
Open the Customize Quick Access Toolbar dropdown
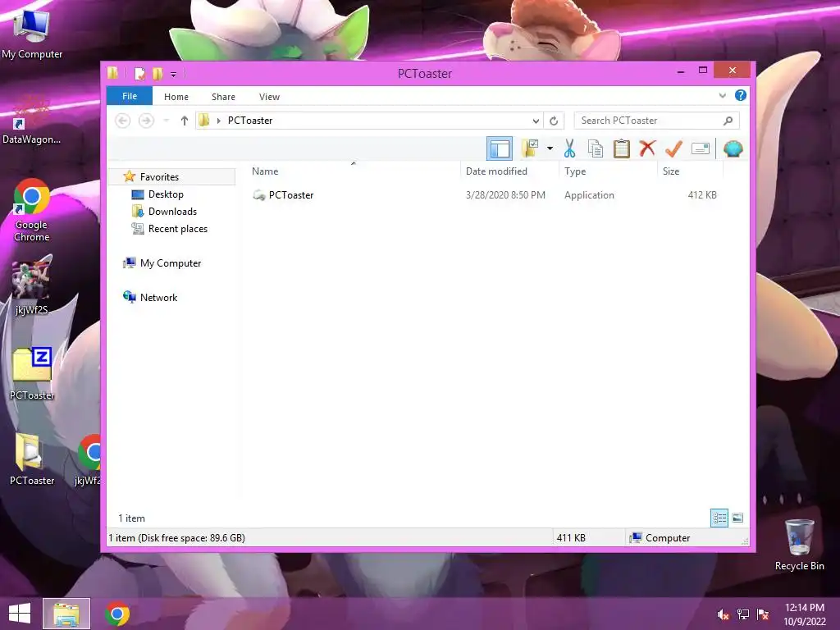coord(174,74)
